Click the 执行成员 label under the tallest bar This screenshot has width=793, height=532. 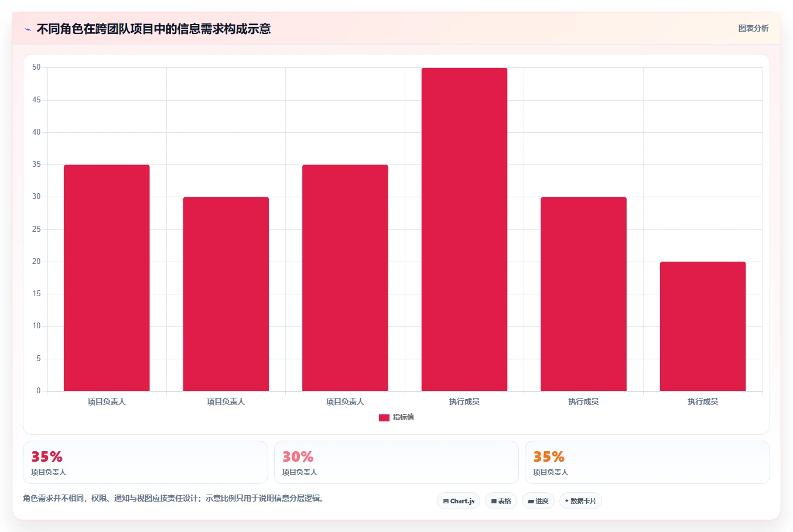[464, 401]
